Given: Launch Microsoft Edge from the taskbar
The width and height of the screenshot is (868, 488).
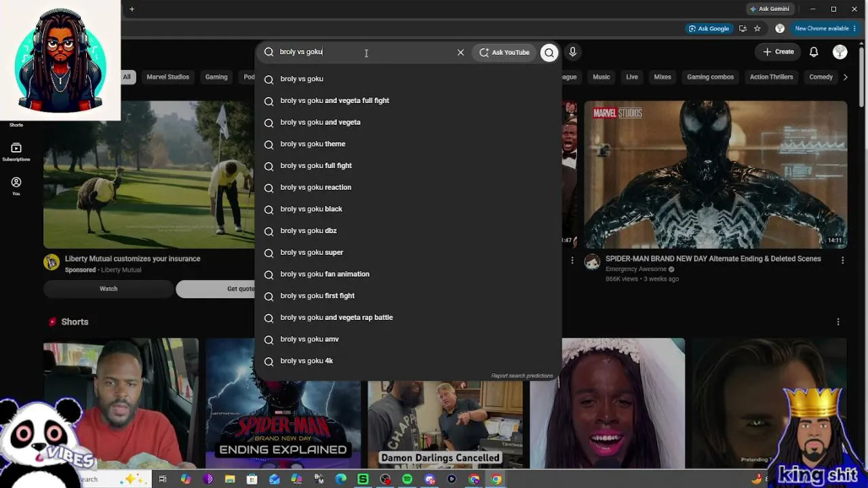Looking at the screenshot, I should point(341,479).
